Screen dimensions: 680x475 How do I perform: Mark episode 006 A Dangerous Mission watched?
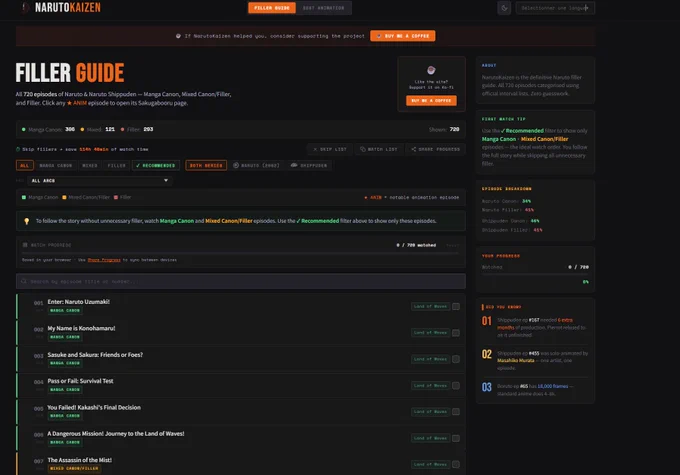(x=456, y=438)
